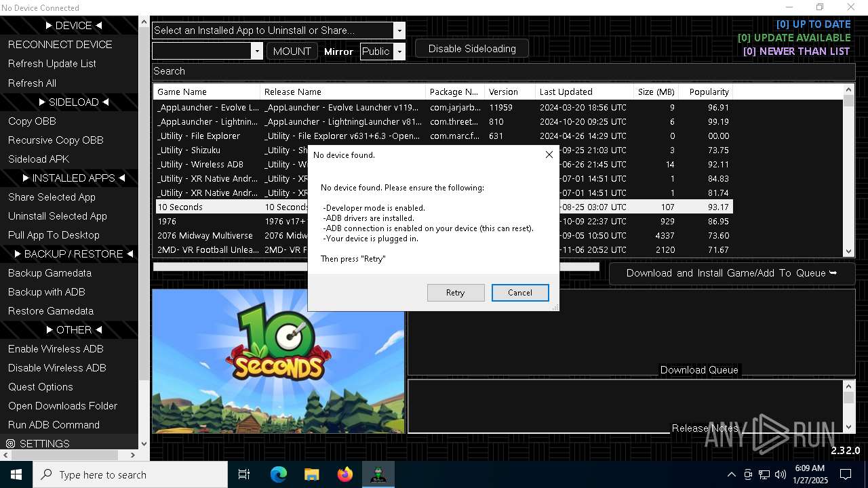The image size is (868, 488).
Task: Launch Firefox from taskbar
Action: [x=345, y=474]
